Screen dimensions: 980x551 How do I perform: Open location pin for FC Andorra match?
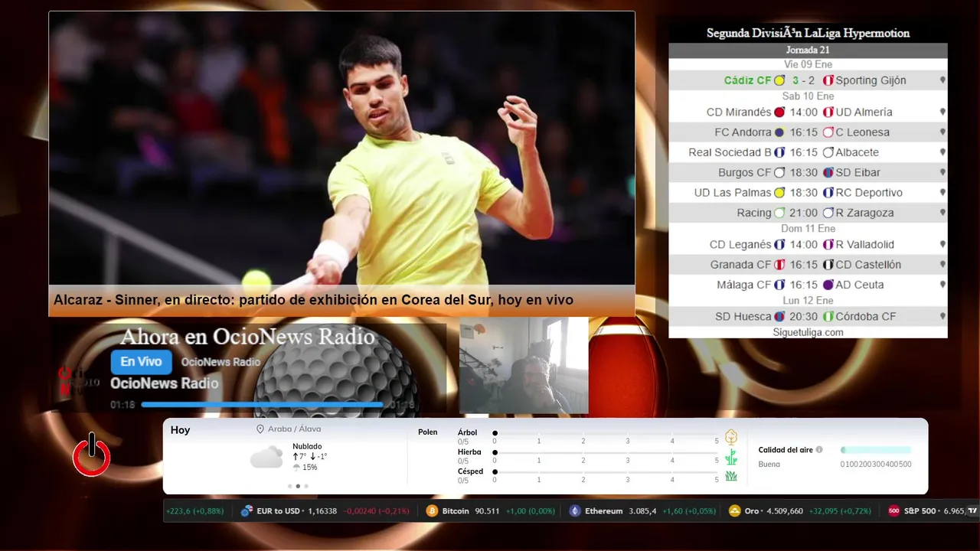[942, 132]
